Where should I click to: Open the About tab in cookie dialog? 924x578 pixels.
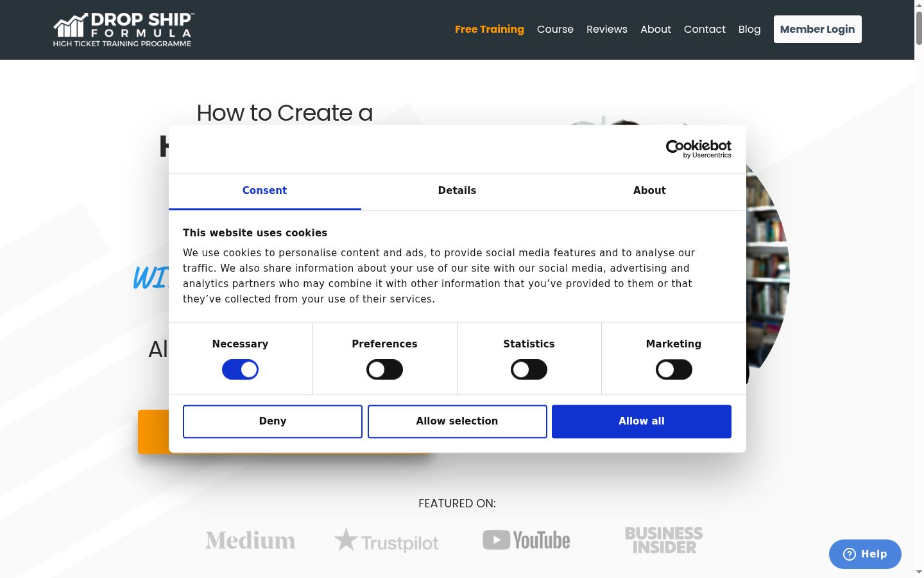pos(649,191)
